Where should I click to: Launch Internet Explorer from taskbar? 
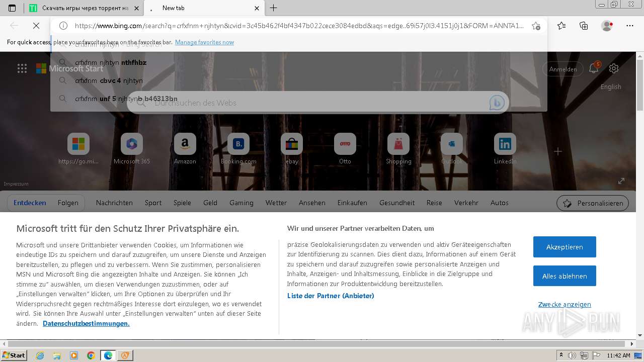pos(40,355)
